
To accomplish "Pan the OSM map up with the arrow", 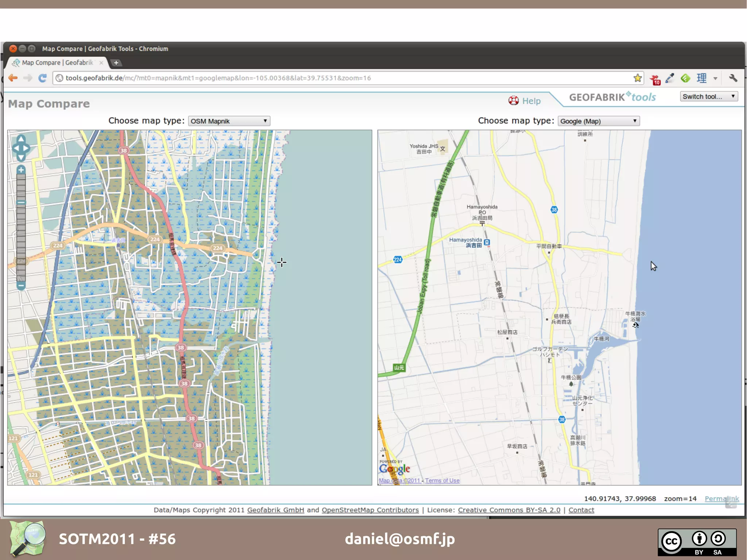I will click(21, 139).
